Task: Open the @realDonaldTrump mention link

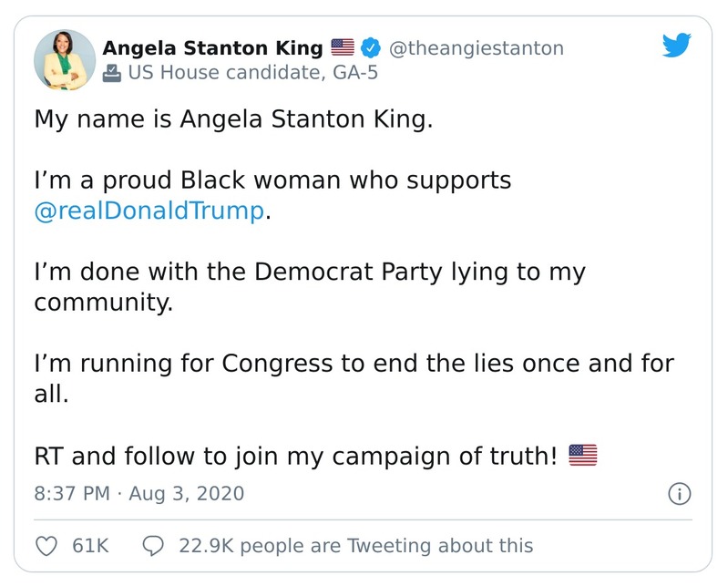Action: [149, 211]
